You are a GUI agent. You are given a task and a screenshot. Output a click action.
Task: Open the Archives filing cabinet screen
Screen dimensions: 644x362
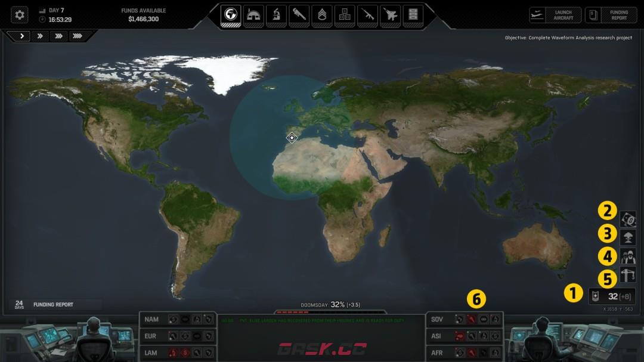click(x=413, y=15)
